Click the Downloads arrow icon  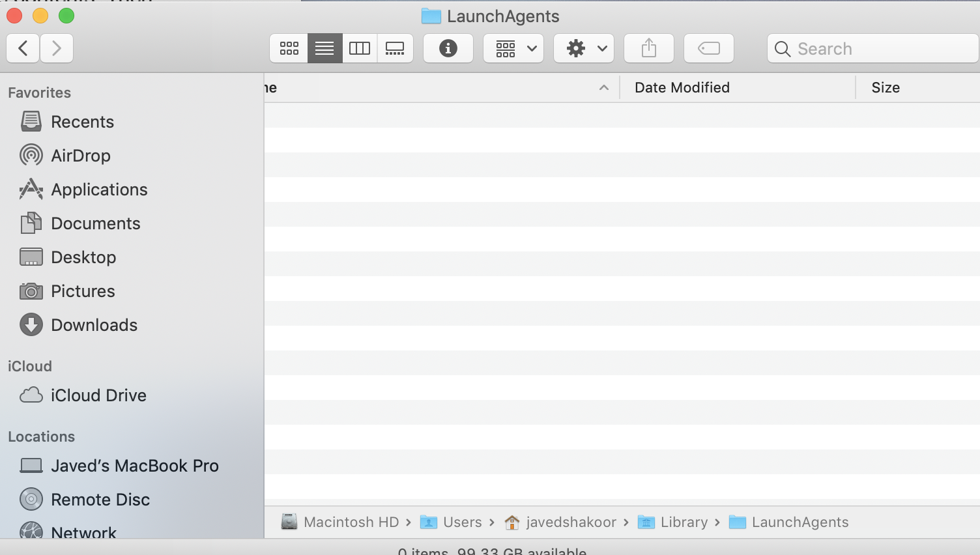[31, 324]
